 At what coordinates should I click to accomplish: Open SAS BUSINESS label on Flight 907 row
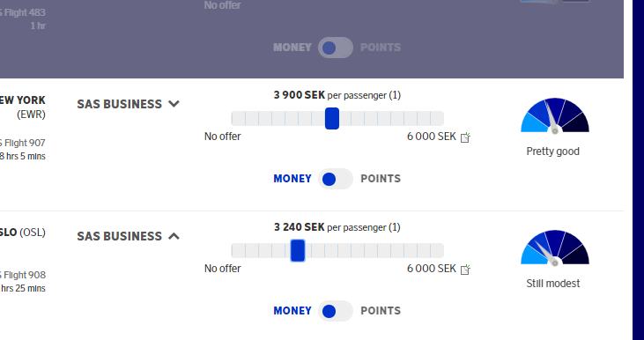pyautogui.click(x=120, y=104)
